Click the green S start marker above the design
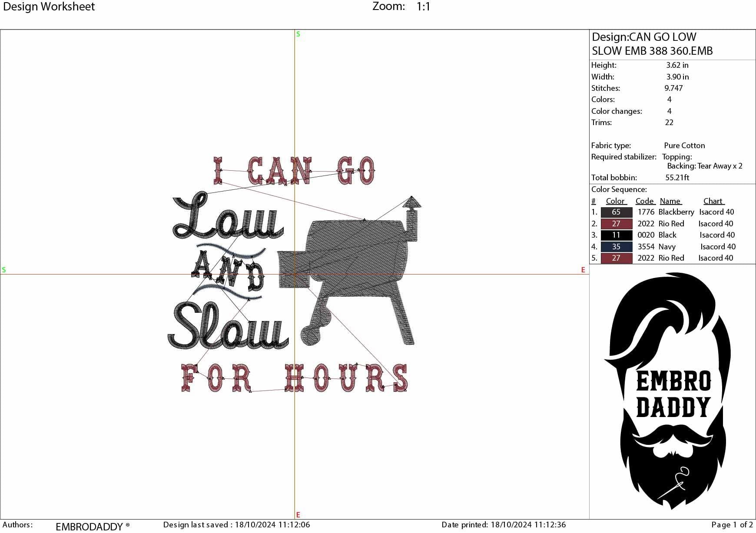 click(297, 33)
